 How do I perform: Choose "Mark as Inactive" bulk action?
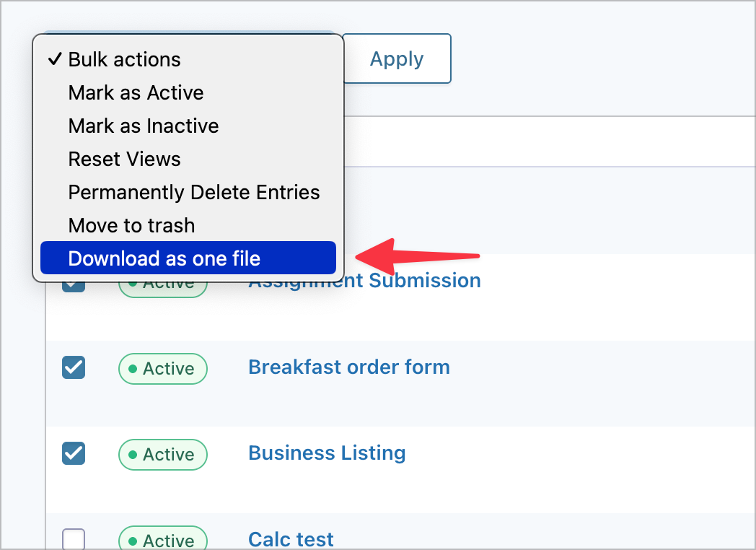[x=143, y=126]
